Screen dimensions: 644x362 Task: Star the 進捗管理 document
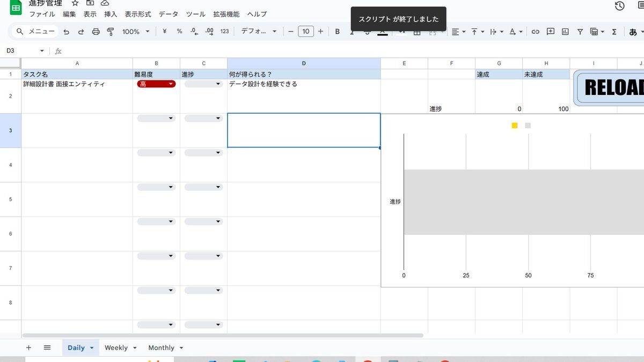coord(75,3)
